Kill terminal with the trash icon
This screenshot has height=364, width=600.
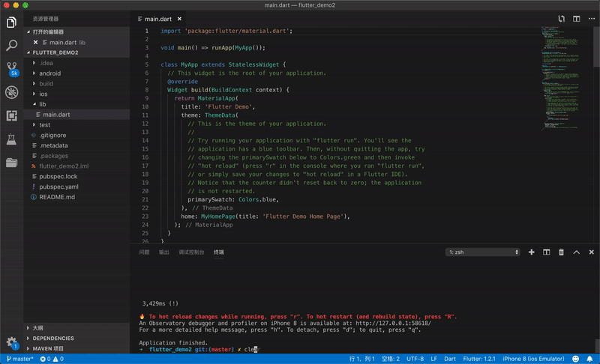pos(561,252)
